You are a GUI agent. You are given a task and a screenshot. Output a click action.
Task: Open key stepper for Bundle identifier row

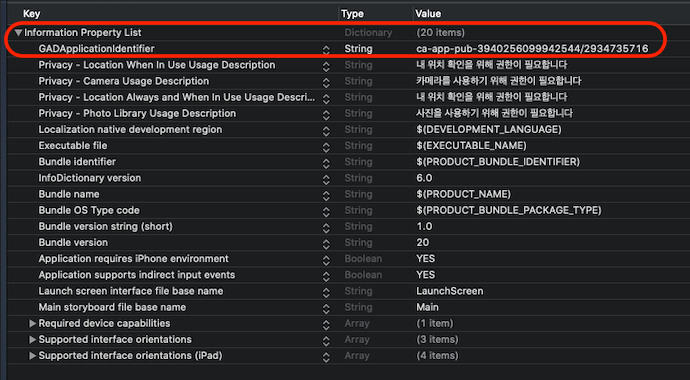pos(326,163)
